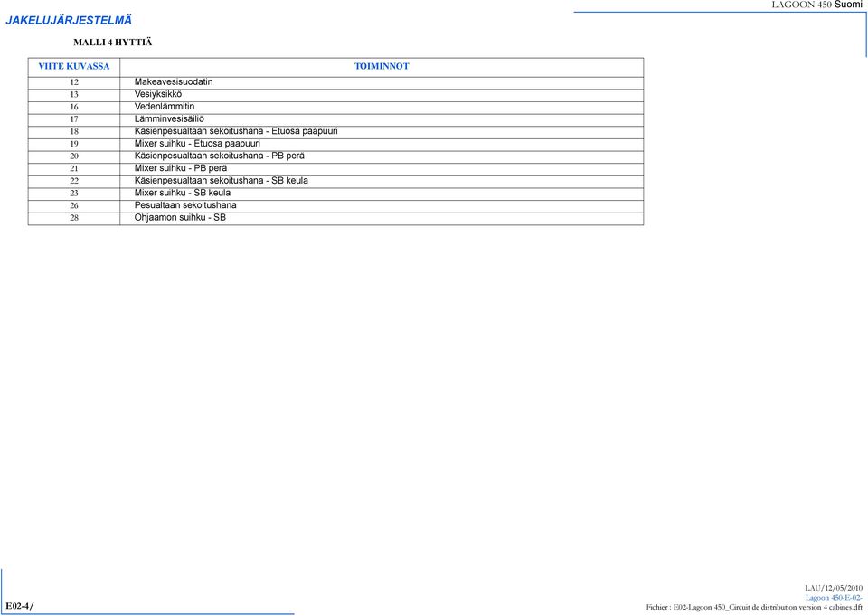Select reference number 19 cell
This screenshot has width=868, height=616.
click(x=74, y=144)
